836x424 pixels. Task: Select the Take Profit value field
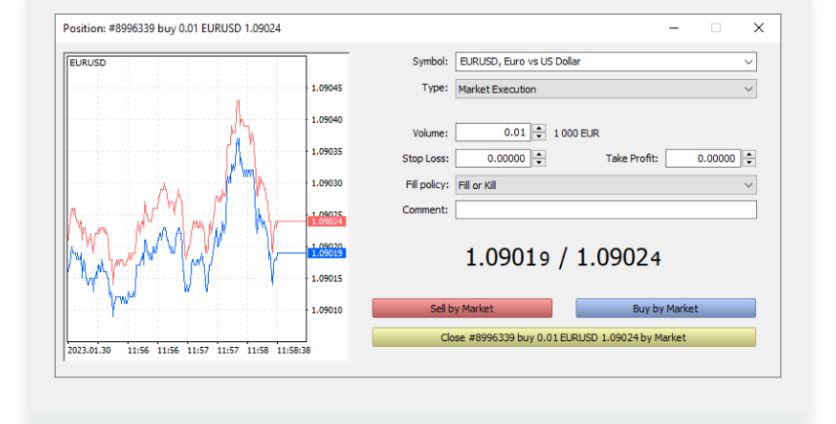click(x=703, y=158)
